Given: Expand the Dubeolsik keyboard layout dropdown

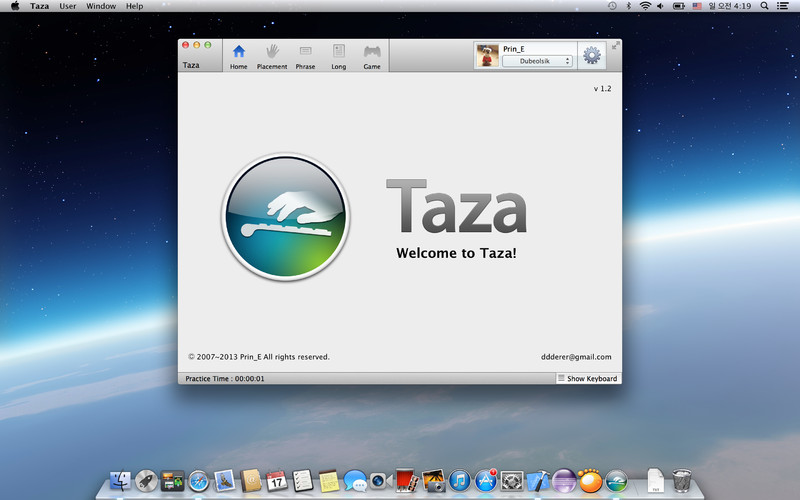Looking at the screenshot, I should (538, 61).
